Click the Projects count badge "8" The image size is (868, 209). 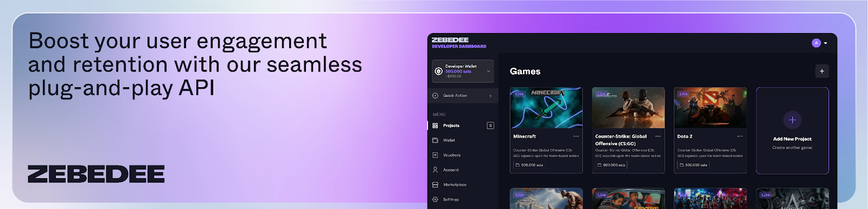pos(490,126)
